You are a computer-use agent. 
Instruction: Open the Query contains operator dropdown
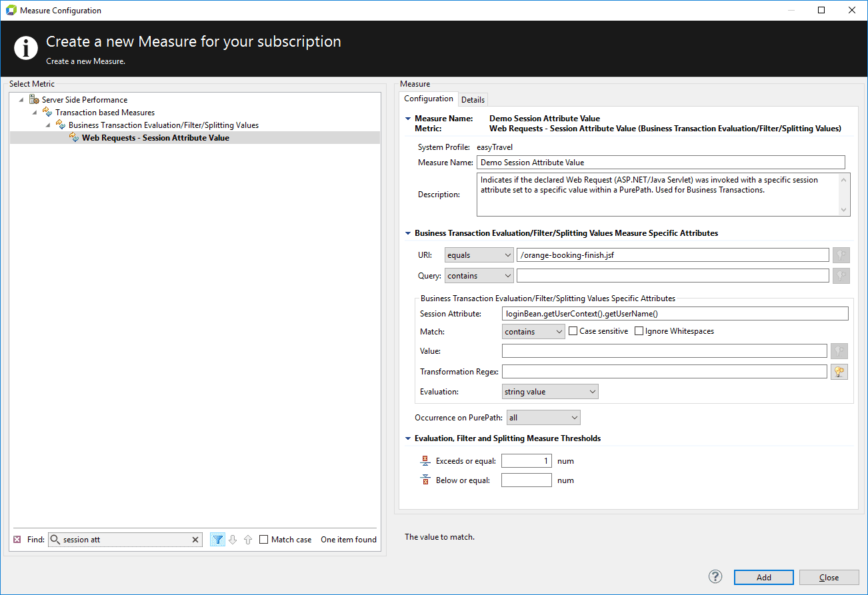tap(479, 275)
